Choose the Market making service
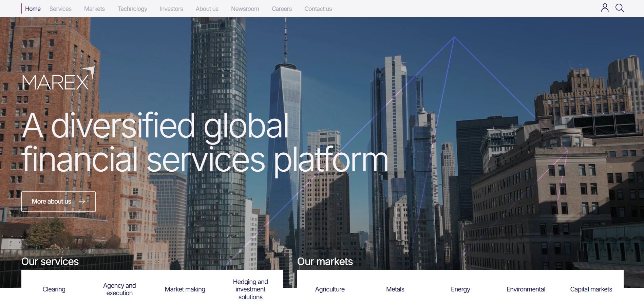 coord(185,289)
